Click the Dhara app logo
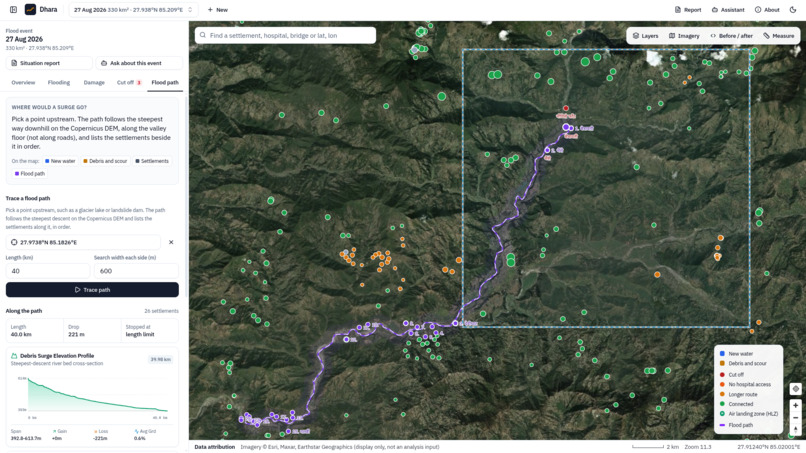The image size is (806, 453). (x=30, y=10)
